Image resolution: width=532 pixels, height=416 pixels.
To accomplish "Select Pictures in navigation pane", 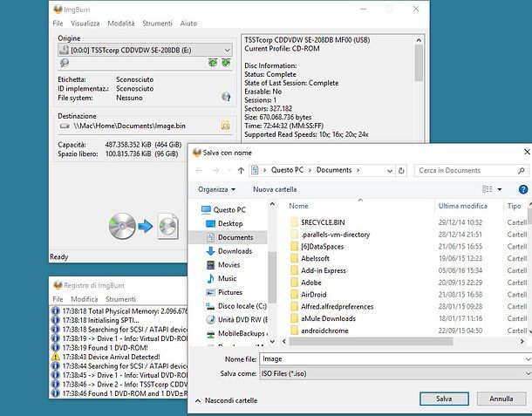I will pos(224,292).
